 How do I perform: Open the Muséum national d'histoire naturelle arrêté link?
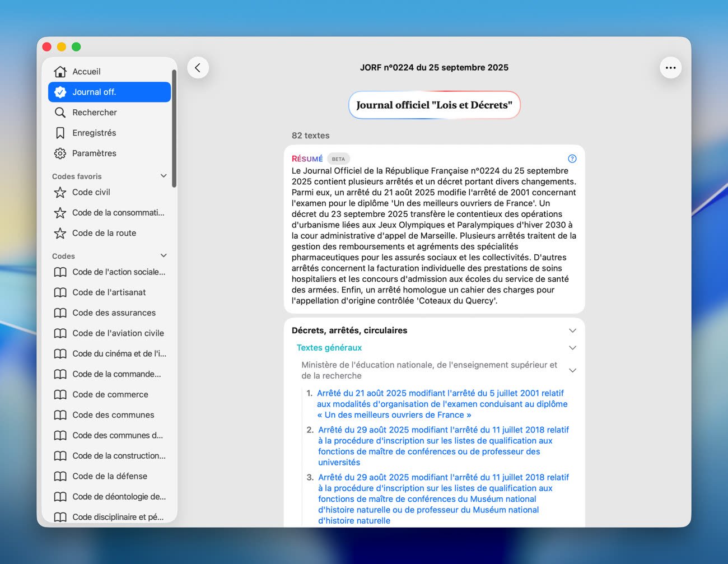point(444,498)
